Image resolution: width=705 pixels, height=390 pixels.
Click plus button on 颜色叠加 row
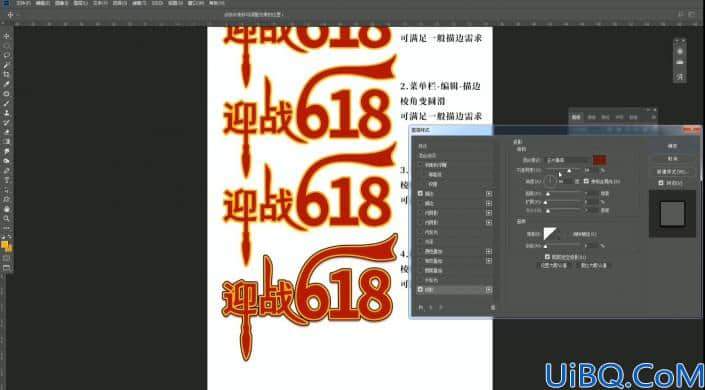(x=489, y=251)
